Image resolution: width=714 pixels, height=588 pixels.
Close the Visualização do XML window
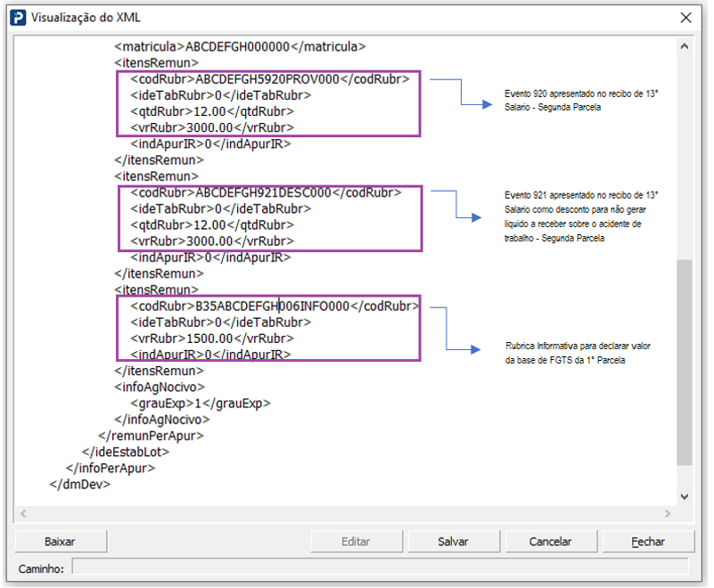685,18
